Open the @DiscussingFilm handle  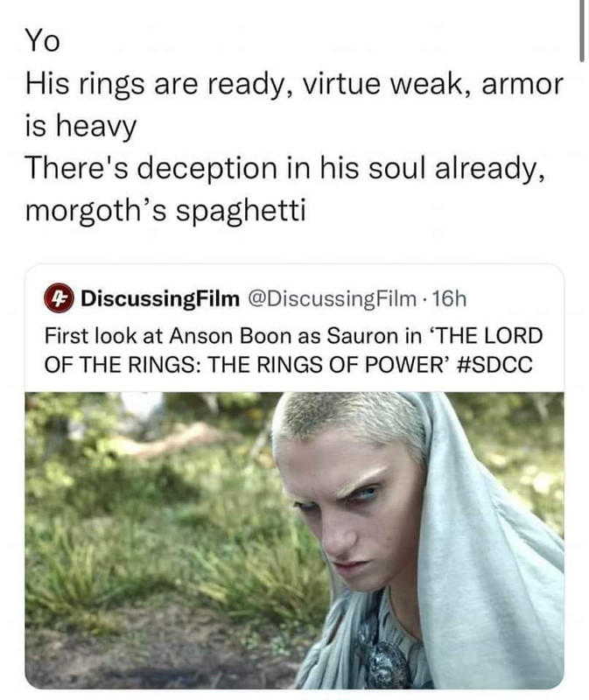(333, 298)
